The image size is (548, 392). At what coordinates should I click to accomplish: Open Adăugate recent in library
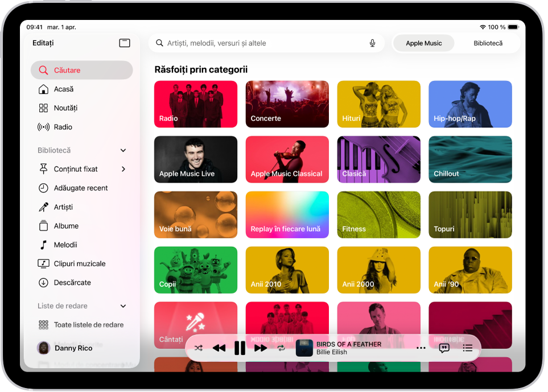coord(82,188)
